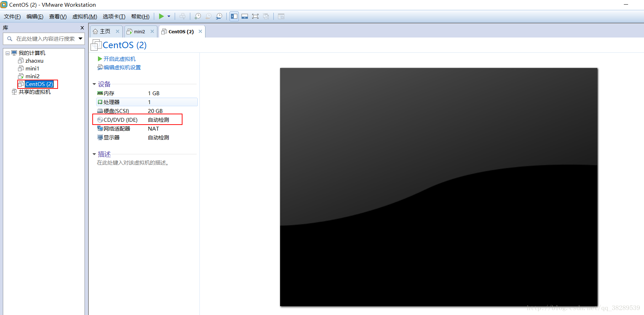The width and height of the screenshot is (644, 315).
Task: Click the send Ctrl+Alt+Del toolbar icon
Action: point(182,16)
